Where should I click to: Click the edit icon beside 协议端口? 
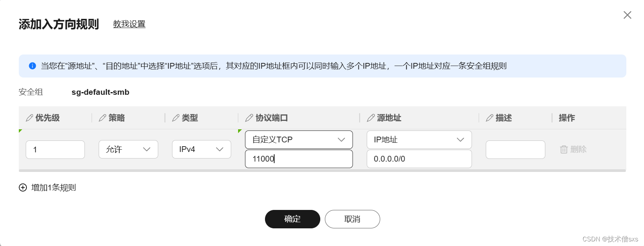[249, 118]
